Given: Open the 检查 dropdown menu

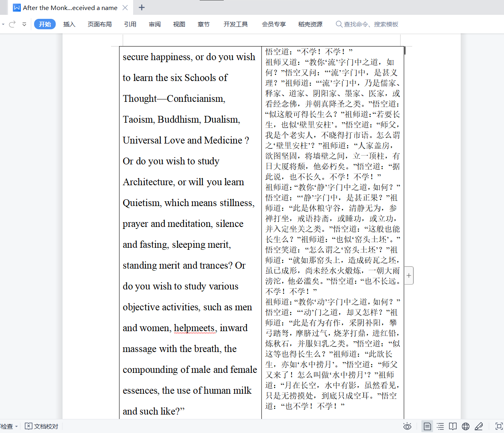Looking at the screenshot, I should pyautogui.click(x=9, y=426).
